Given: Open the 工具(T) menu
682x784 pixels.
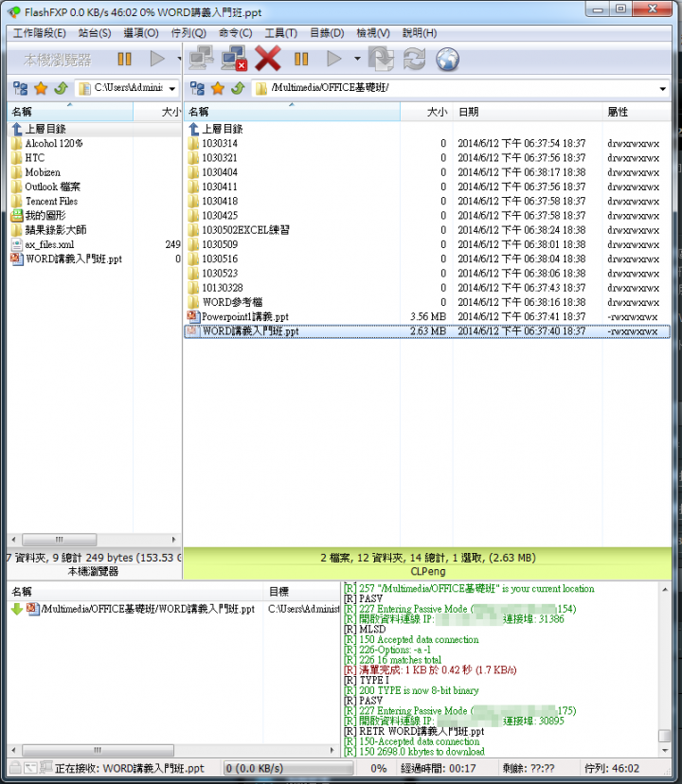Looking at the screenshot, I should tap(280, 33).
